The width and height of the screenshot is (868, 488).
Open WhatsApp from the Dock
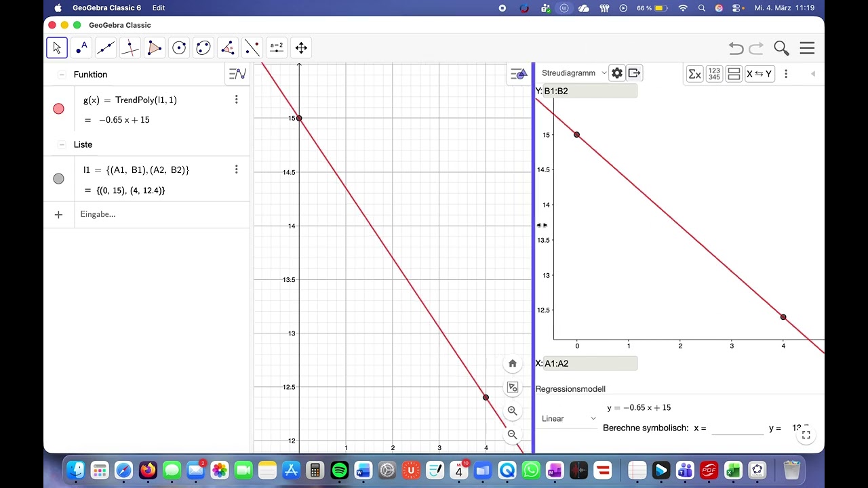[x=531, y=470]
